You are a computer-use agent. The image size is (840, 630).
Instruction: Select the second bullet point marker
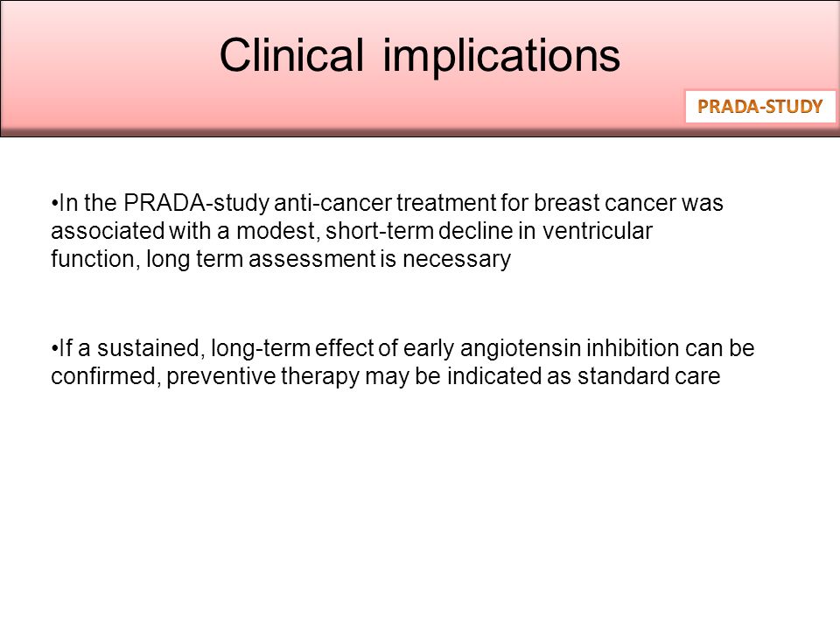pos(54,349)
